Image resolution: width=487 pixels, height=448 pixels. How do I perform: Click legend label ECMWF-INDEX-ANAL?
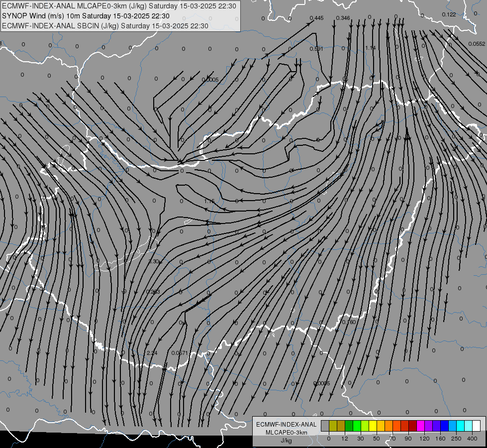click(287, 425)
